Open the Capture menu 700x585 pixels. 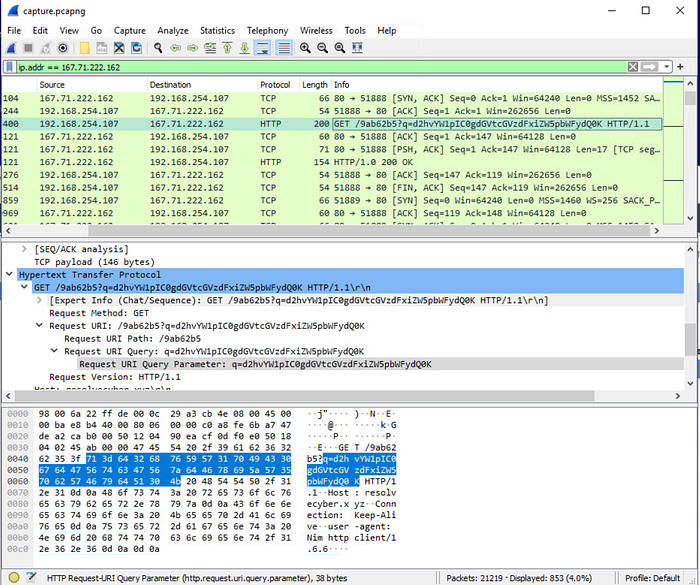129,30
